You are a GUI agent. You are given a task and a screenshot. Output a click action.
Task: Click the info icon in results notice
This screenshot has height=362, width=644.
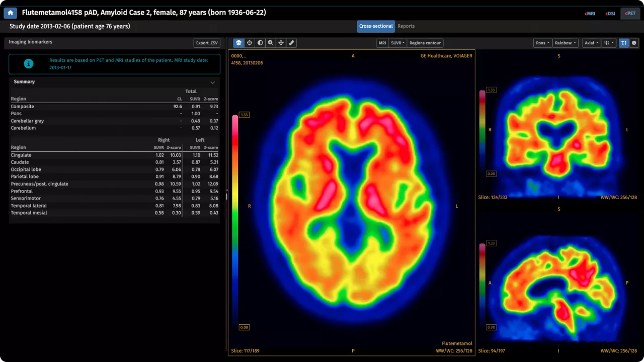(x=29, y=64)
